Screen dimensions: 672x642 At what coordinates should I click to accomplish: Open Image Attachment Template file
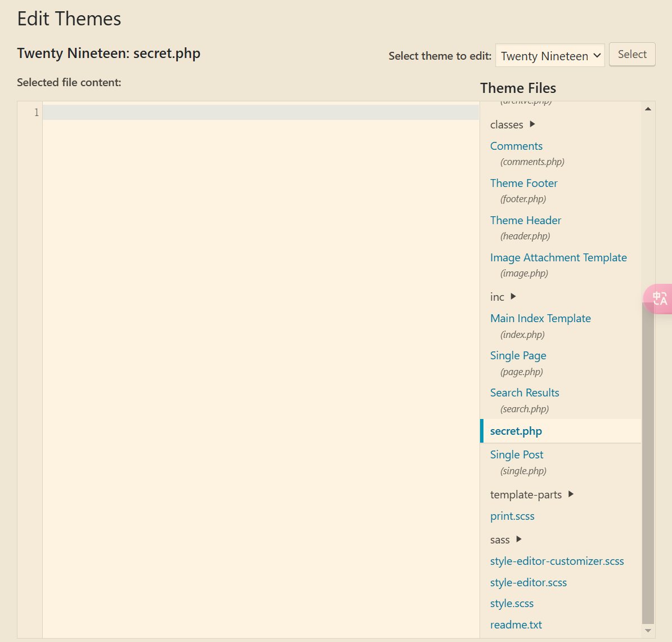click(x=558, y=257)
